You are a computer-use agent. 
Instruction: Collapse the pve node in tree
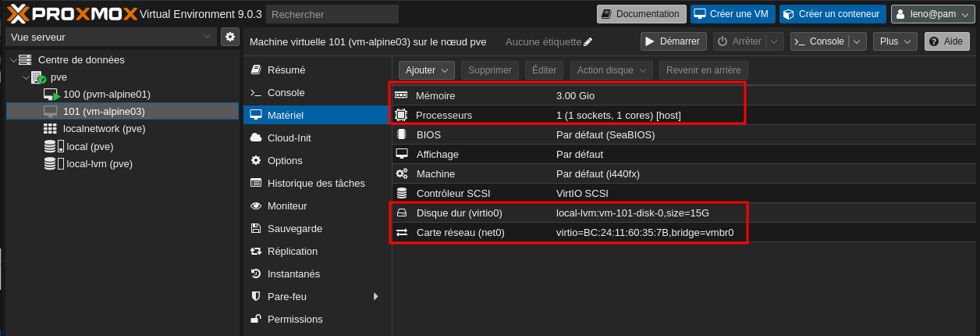(x=26, y=77)
